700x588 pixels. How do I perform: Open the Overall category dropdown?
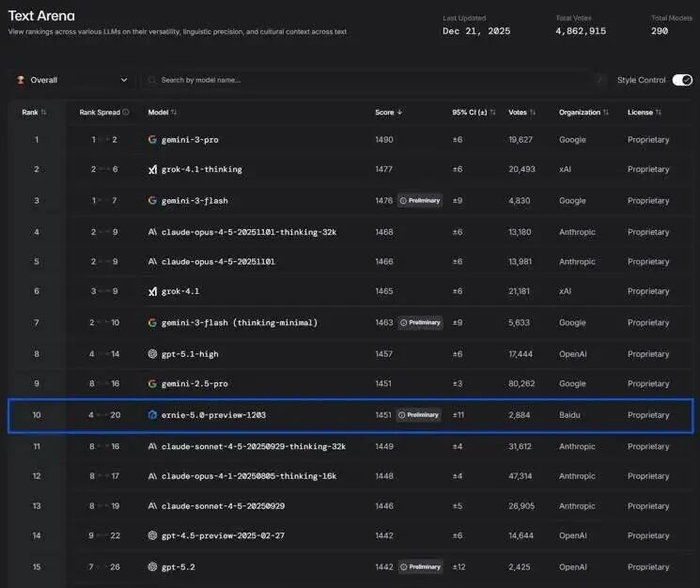pyautogui.click(x=71, y=80)
